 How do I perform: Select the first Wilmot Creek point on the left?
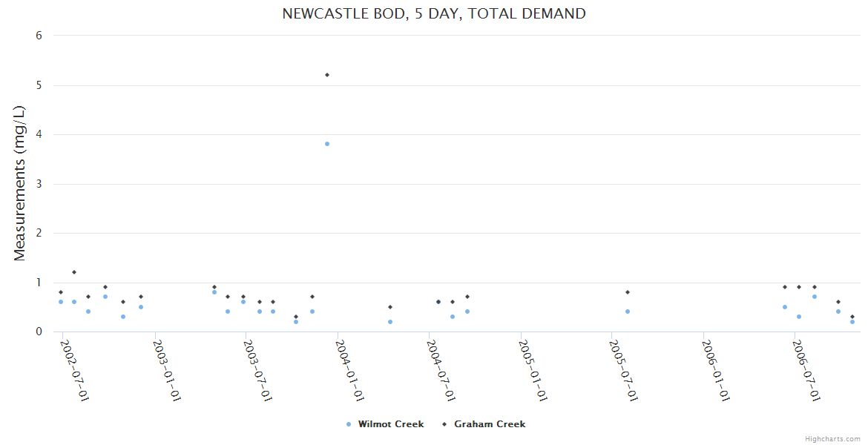(61, 302)
